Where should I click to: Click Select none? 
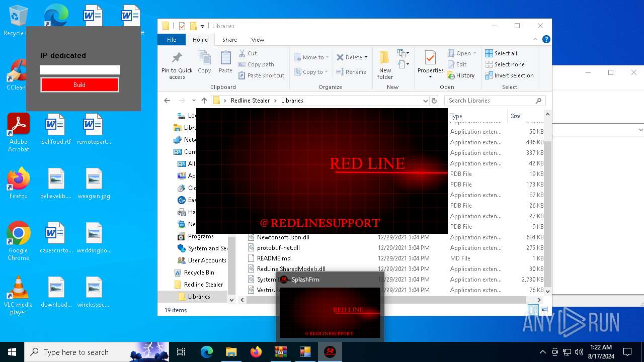click(x=505, y=64)
